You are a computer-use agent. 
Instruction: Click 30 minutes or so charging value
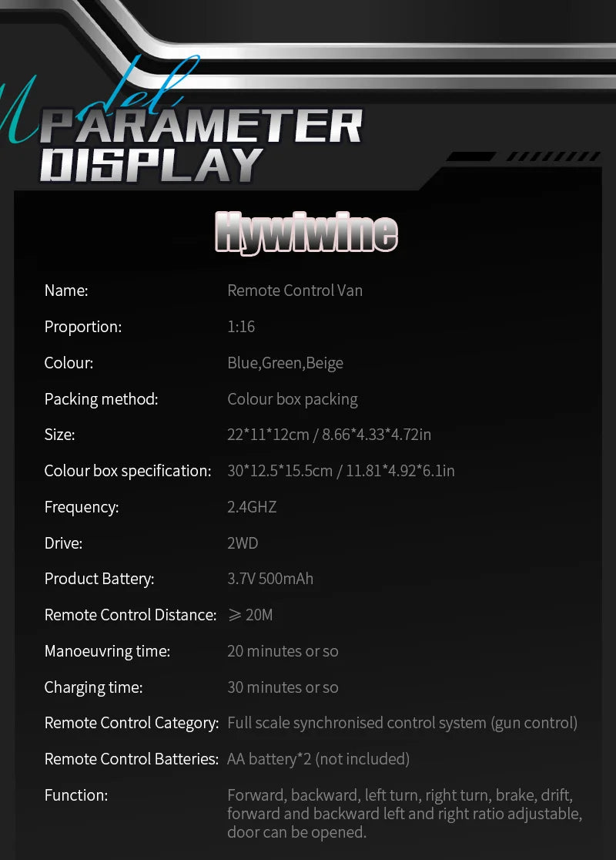283,687
